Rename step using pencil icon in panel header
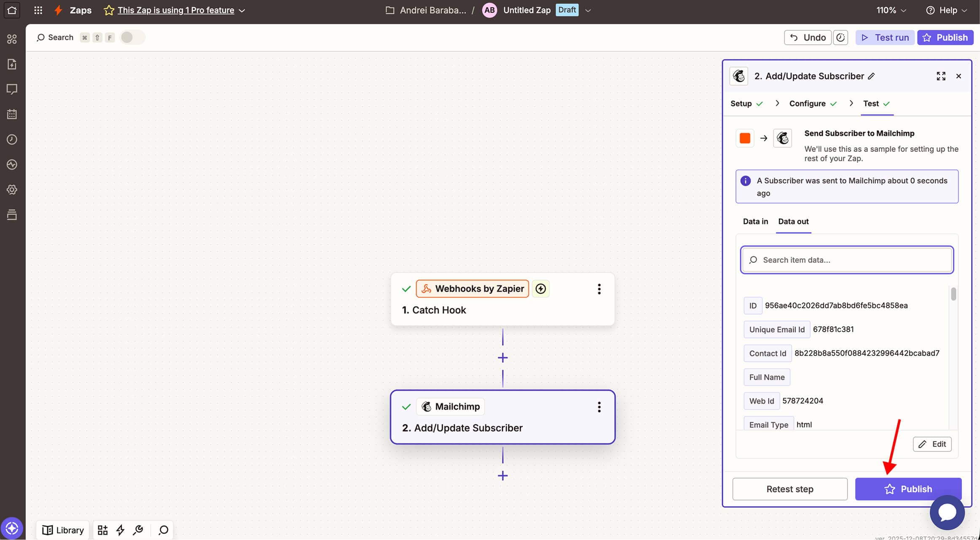Image resolution: width=980 pixels, height=540 pixels. click(871, 76)
